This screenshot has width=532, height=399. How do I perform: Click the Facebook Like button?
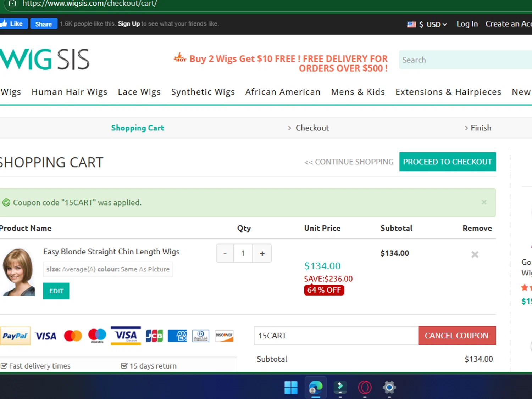(x=13, y=24)
